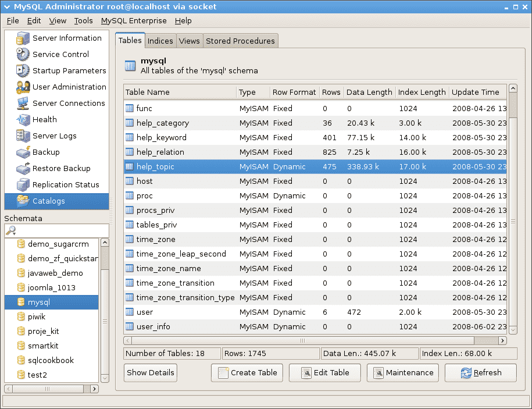The height and width of the screenshot is (409, 532).
Task: Open the Tools menu
Action: (84, 21)
